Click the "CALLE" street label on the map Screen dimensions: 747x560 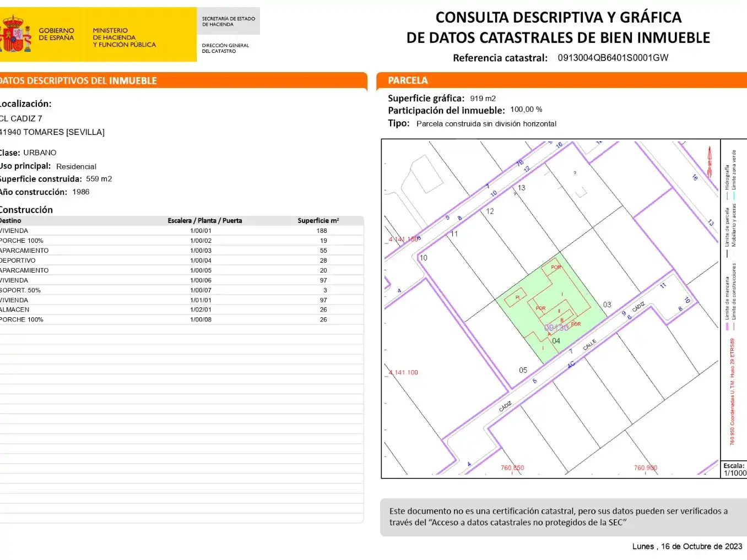tap(589, 345)
